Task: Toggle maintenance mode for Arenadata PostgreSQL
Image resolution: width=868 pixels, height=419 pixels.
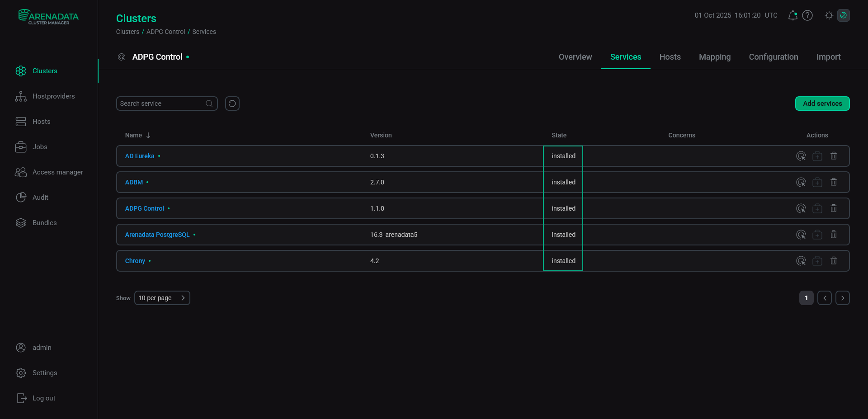Action: pyautogui.click(x=817, y=235)
